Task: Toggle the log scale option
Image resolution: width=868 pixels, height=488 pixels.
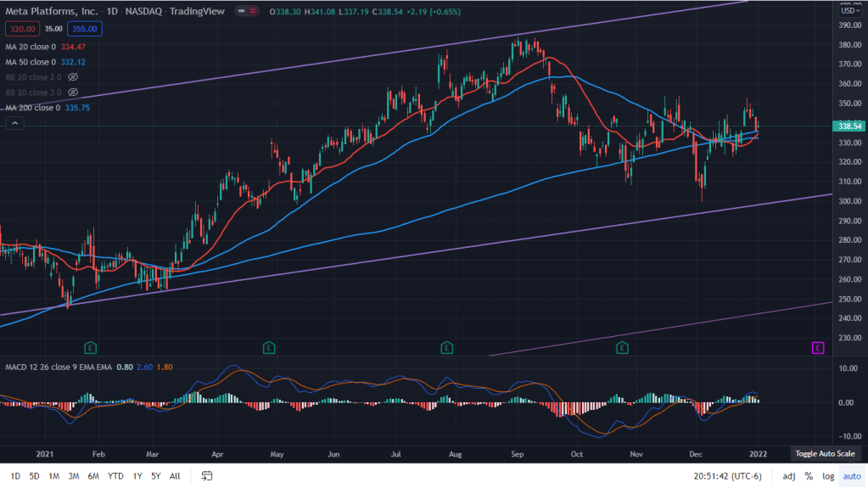Action: pos(827,476)
